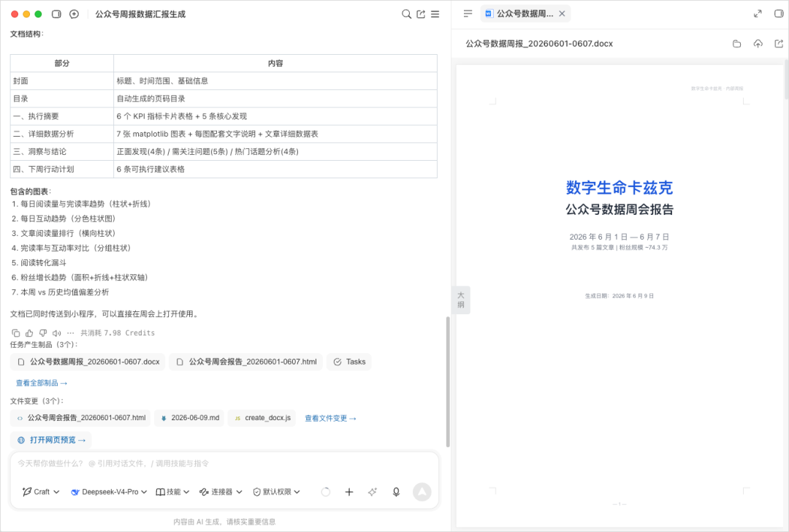Add an attachment with the plus icon
Viewport: 789px width, 532px height.
tap(348, 492)
